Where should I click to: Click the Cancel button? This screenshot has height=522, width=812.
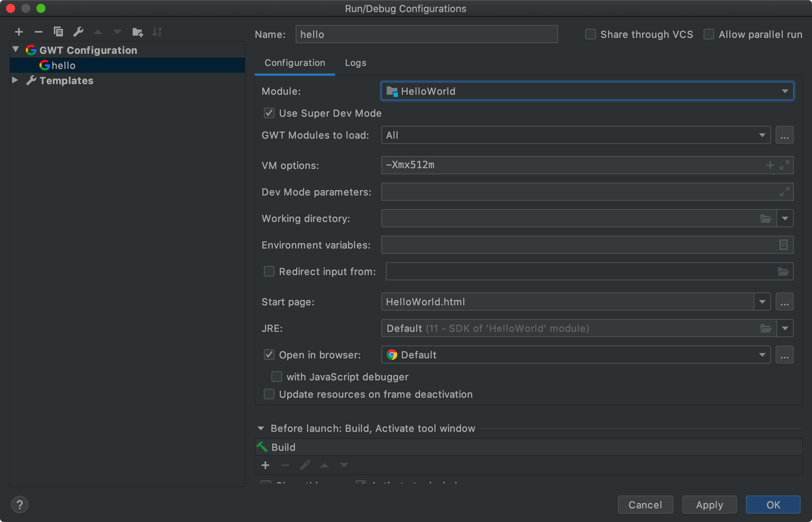[x=645, y=505]
